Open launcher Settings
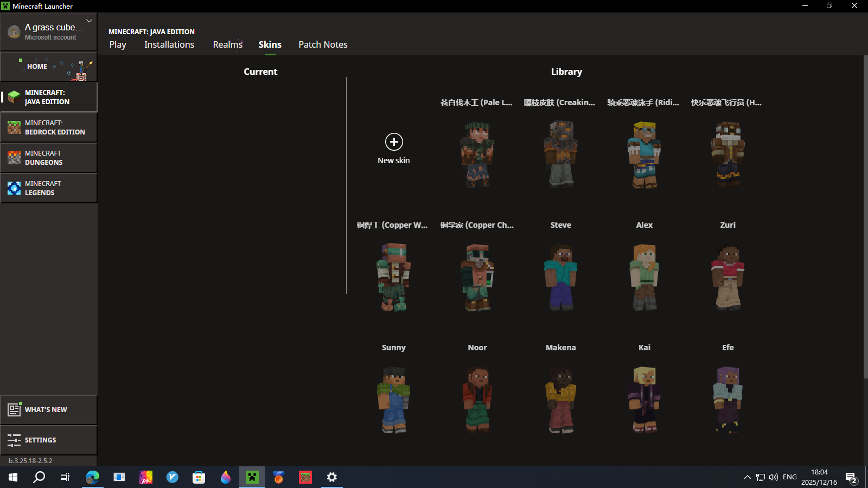The height and width of the screenshot is (488, 868). click(49, 440)
